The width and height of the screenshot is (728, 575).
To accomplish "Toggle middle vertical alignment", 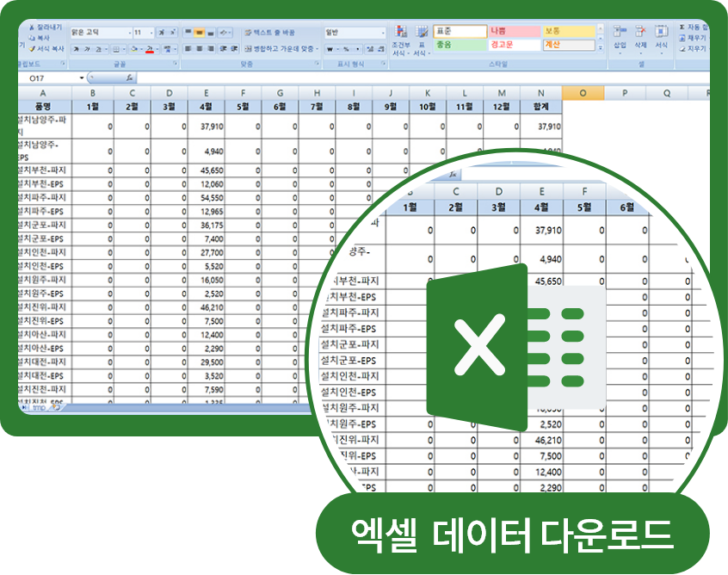I will pyautogui.click(x=199, y=33).
